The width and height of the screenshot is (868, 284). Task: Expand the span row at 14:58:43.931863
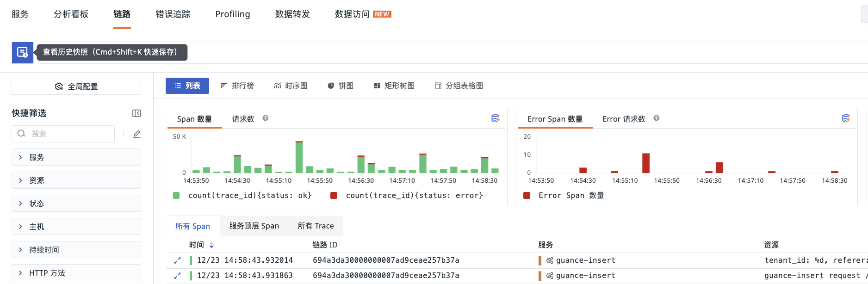click(x=177, y=276)
